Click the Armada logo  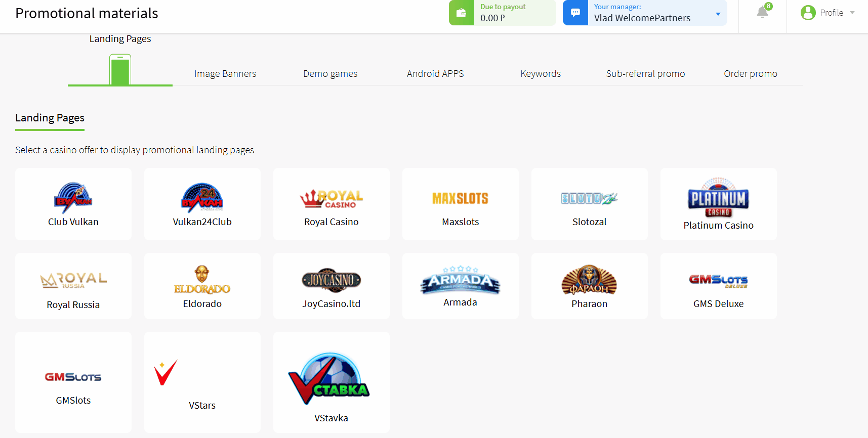pos(461,280)
